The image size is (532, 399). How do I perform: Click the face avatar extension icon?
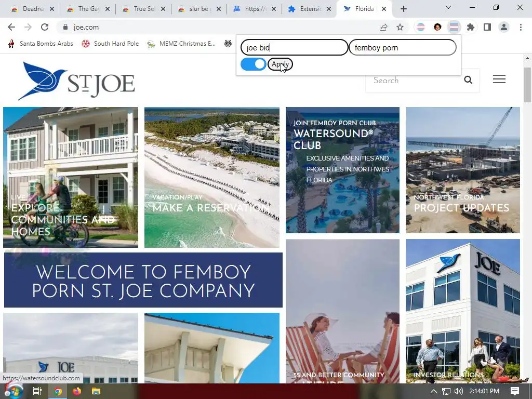point(437,27)
